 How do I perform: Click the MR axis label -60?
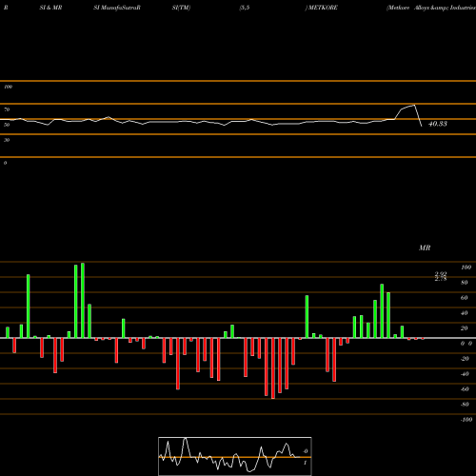(x=465, y=389)
